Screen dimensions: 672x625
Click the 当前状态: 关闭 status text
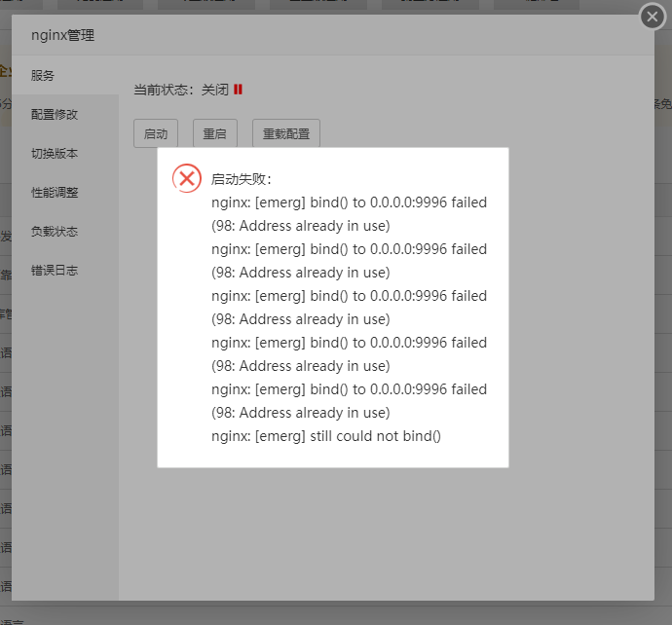pyautogui.click(x=181, y=90)
